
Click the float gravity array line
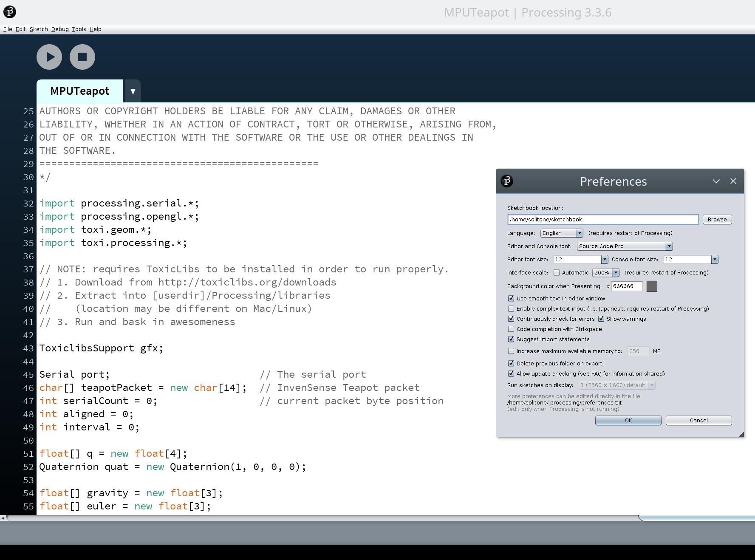pyautogui.click(x=131, y=493)
